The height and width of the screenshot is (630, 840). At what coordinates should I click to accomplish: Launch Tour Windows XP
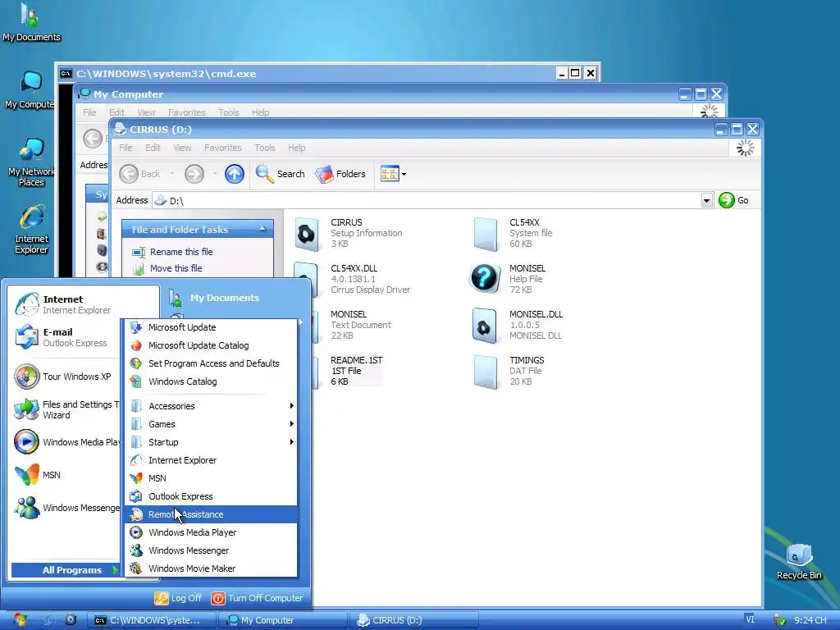tap(67, 377)
